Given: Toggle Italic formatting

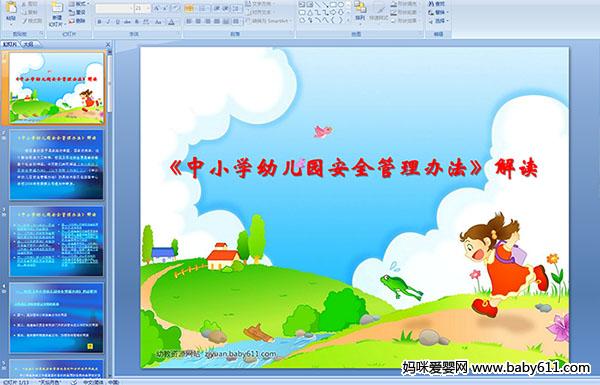Looking at the screenshot, I should (x=108, y=22).
